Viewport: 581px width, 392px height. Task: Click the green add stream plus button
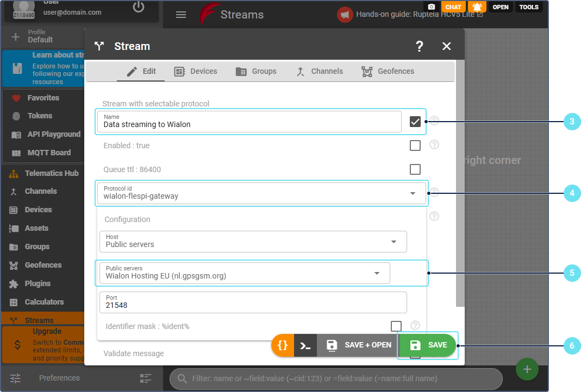coord(527,369)
